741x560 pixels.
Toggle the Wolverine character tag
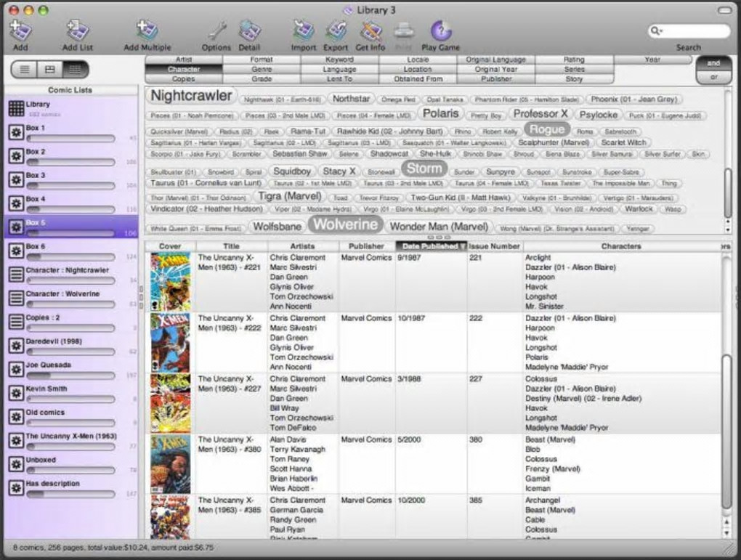coord(346,224)
